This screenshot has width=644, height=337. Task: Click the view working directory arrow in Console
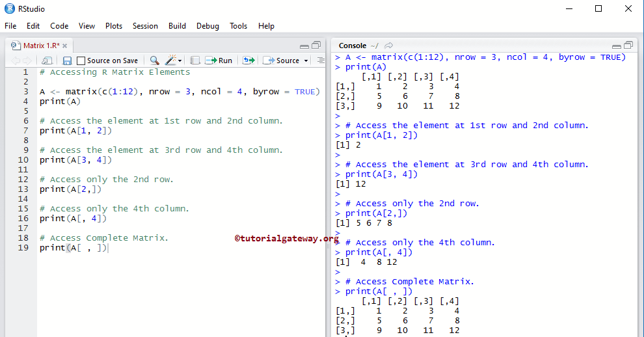(x=388, y=46)
